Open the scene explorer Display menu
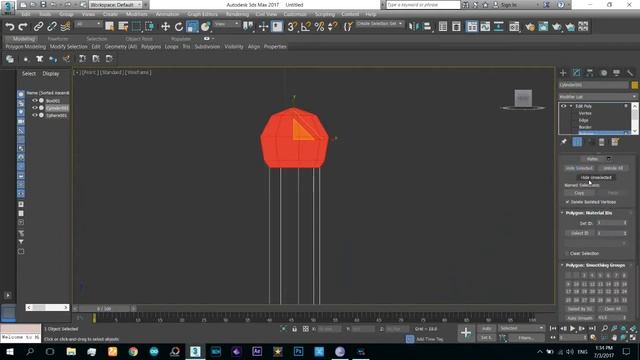The width and height of the screenshot is (640, 360). click(x=51, y=74)
